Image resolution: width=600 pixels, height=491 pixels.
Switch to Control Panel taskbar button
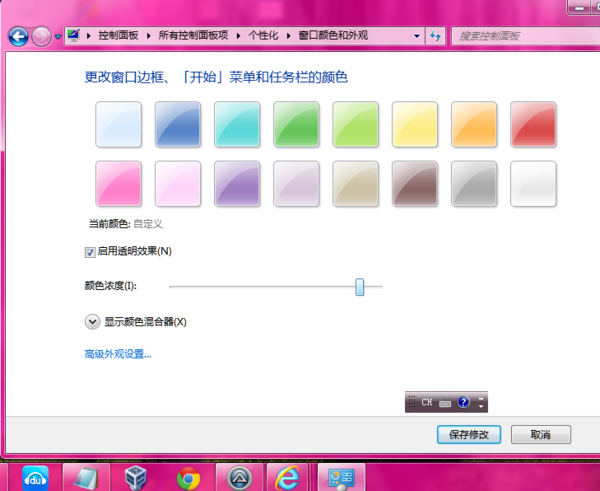[341, 478]
